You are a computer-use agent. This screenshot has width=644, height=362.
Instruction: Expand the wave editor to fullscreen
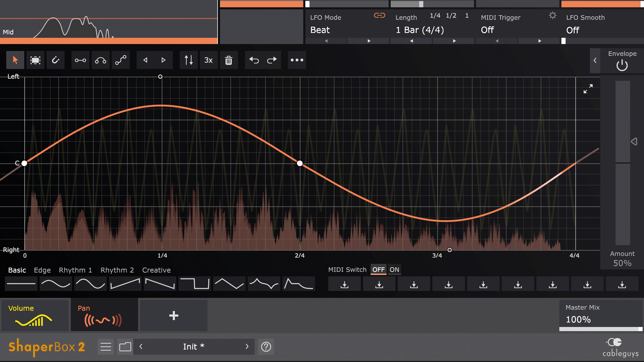[x=588, y=89]
